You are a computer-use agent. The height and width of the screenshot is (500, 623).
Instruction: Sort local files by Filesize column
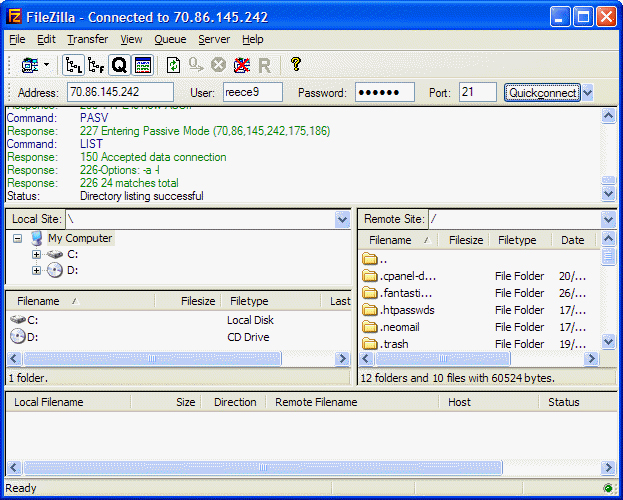tap(188, 301)
